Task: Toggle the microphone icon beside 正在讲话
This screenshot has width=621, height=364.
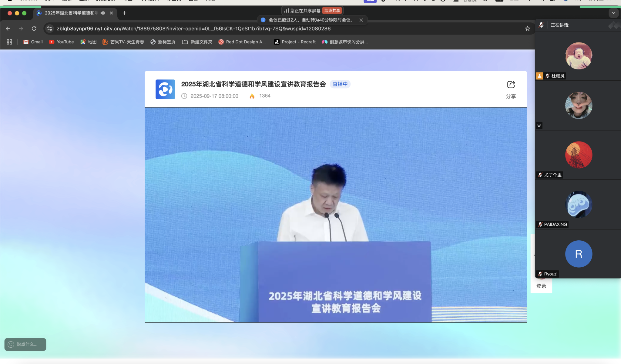Action: click(541, 25)
